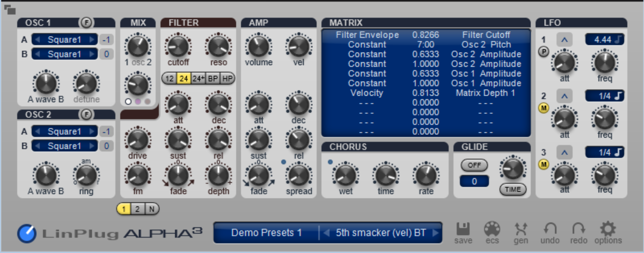Viewport: 644px width, 253px height.
Task: Toggle the glide TIME button
Action: tap(513, 189)
